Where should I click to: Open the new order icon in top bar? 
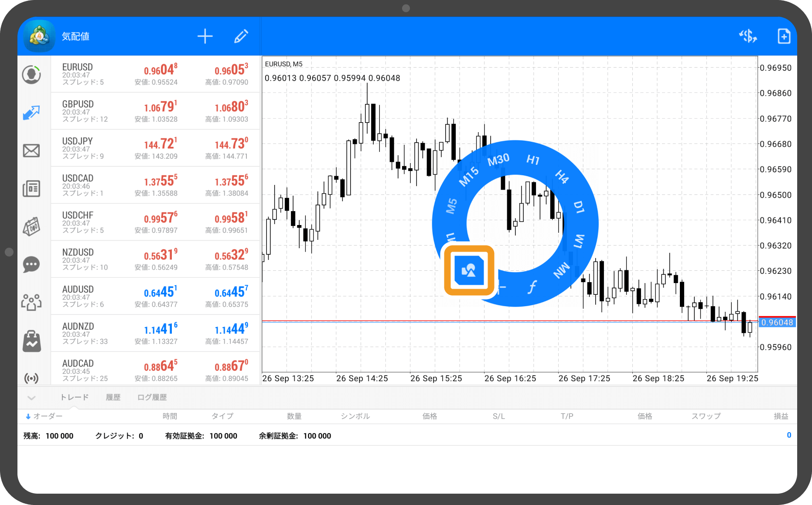pos(784,36)
